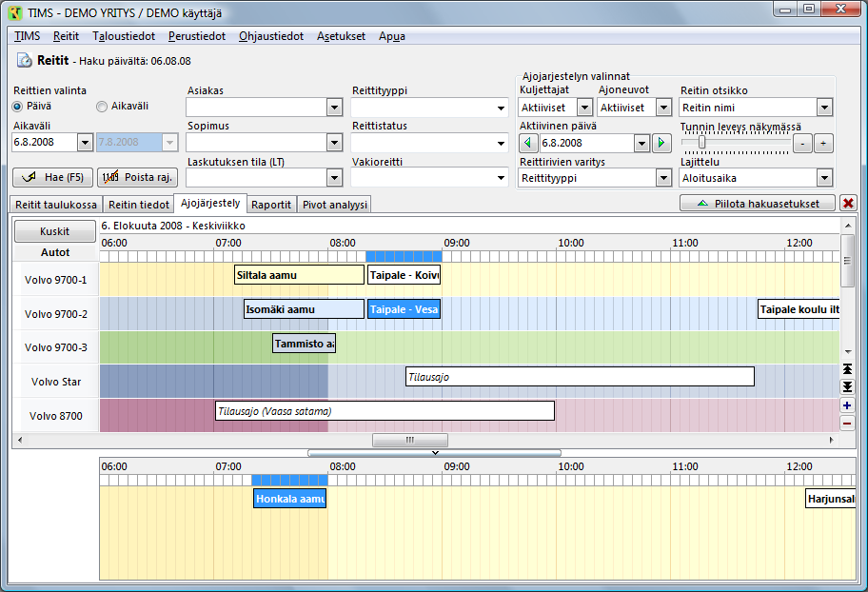Screen dimensions: 868x592
Task: Open the Asetukset menu
Action: pyautogui.click(x=341, y=36)
